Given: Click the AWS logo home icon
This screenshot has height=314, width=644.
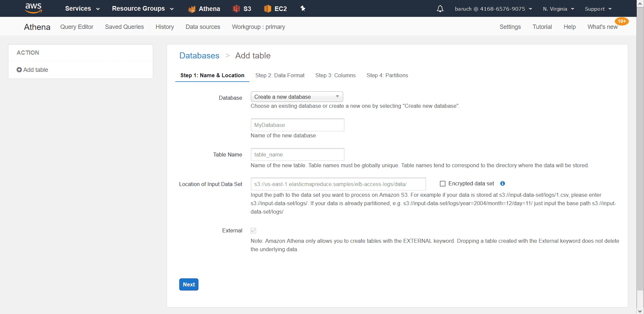Looking at the screenshot, I should click(x=34, y=8).
